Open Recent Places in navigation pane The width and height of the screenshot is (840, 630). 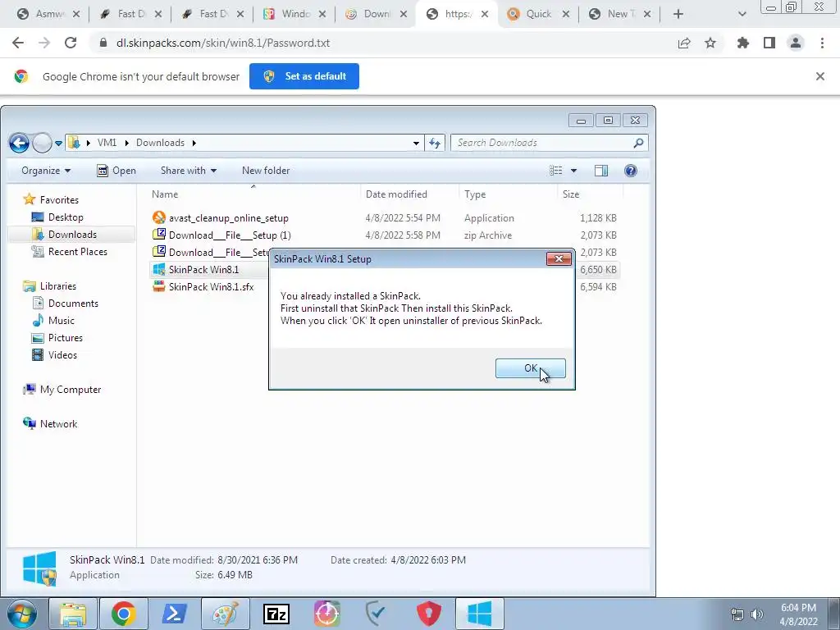[x=77, y=251]
